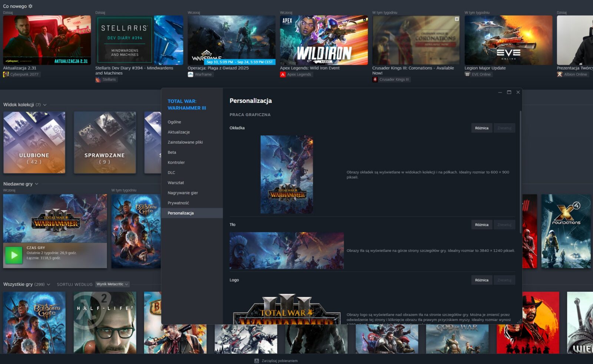This screenshot has height=364, width=593.
Task: Open the Co nowego settings gear
Action: tap(30, 6)
